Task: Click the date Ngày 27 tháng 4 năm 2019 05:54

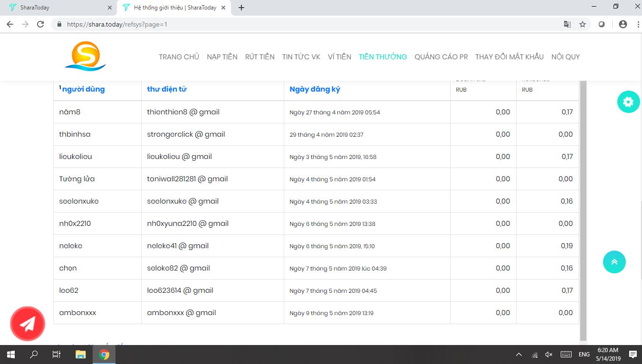Action: point(335,112)
